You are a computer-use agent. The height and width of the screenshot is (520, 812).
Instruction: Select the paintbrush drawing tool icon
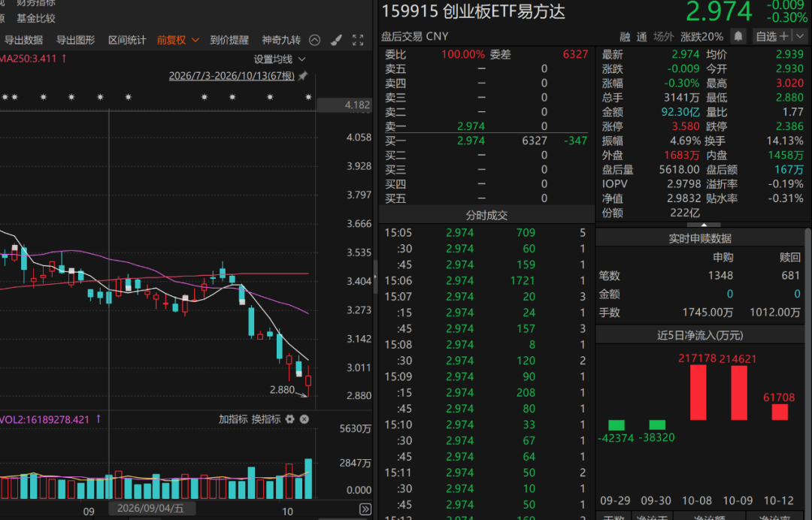point(336,40)
